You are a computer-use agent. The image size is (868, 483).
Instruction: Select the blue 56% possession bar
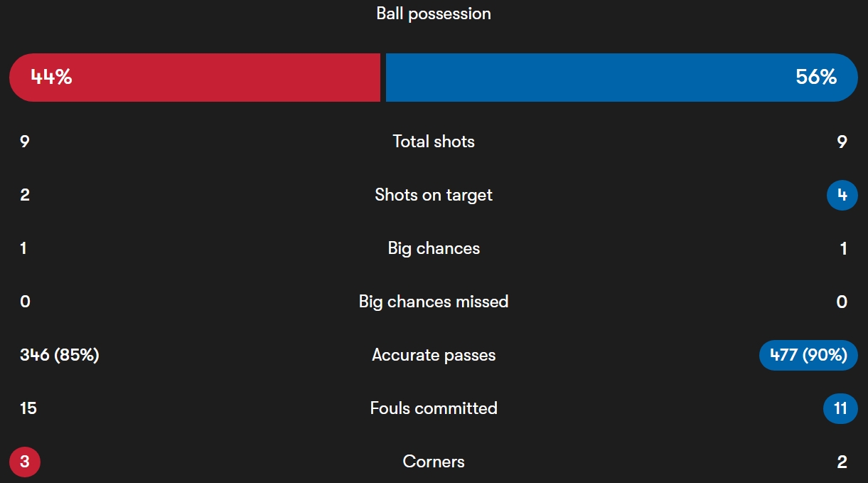pyautogui.click(x=622, y=78)
